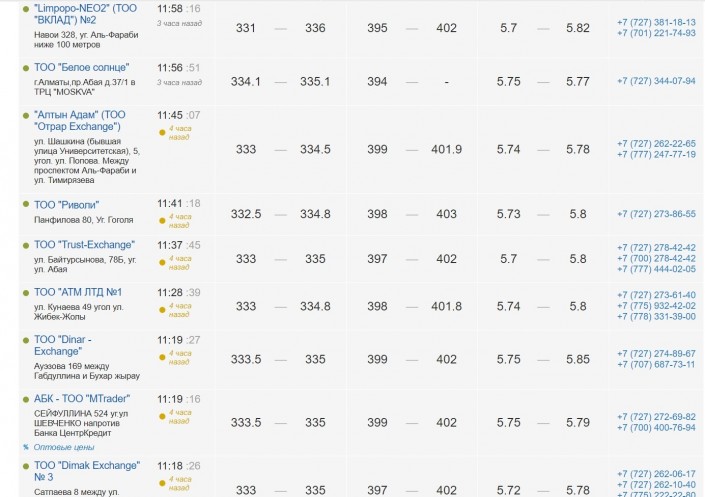This screenshot has width=705, height=497.
Task: Click the green status dot beside ТОО "Риволи"
Action: [x=26, y=205]
